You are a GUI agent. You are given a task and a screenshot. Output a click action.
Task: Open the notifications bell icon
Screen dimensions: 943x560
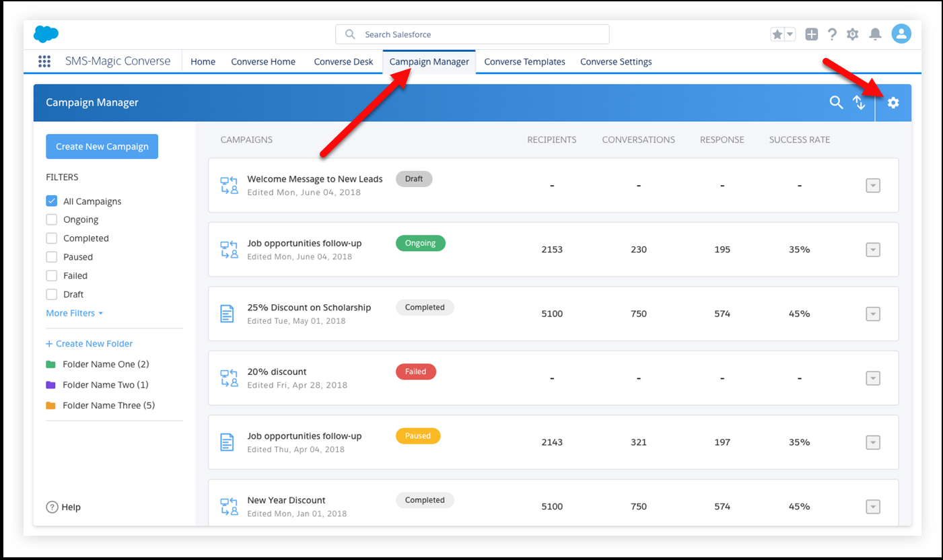click(875, 34)
